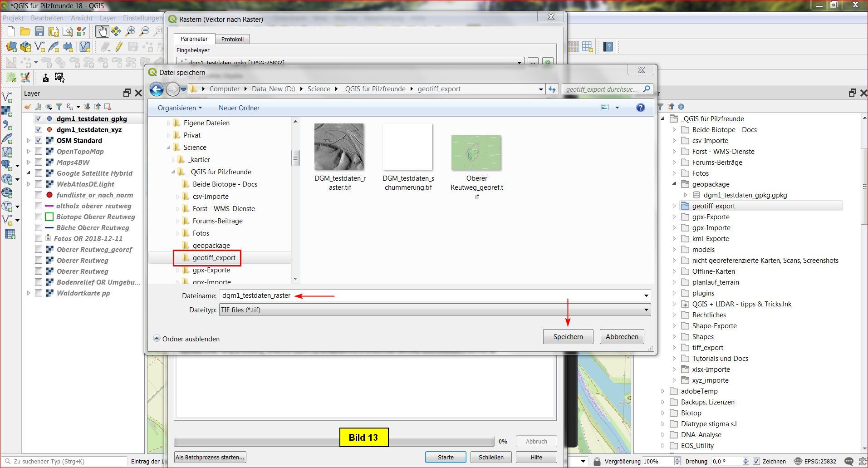Expand the gpx-Exporte folder in browser panel
Viewport: 868px width, 468px height.
(674, 217)
